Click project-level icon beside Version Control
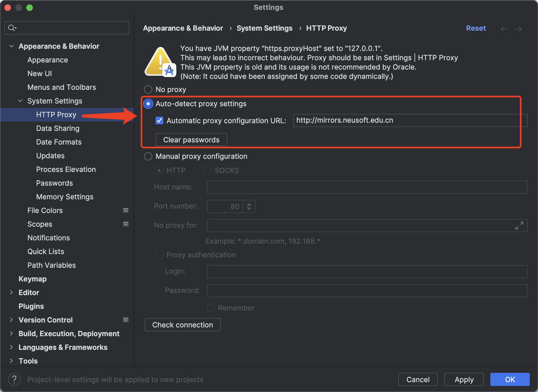 (126, 320)
